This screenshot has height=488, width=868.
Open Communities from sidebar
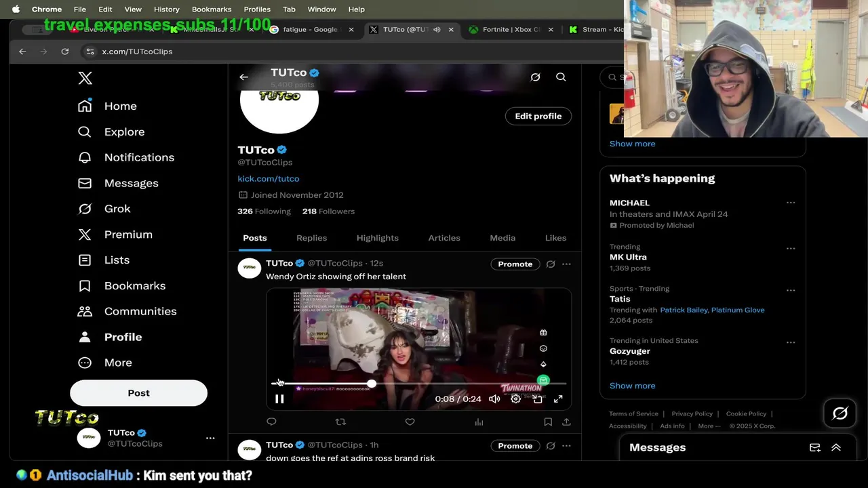point(127,311)
